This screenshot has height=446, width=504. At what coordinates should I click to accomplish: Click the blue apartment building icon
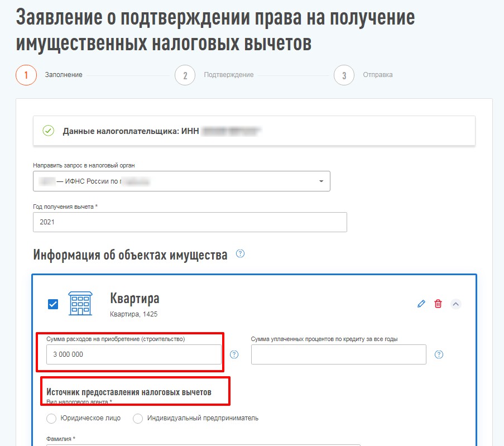(80, 303)
